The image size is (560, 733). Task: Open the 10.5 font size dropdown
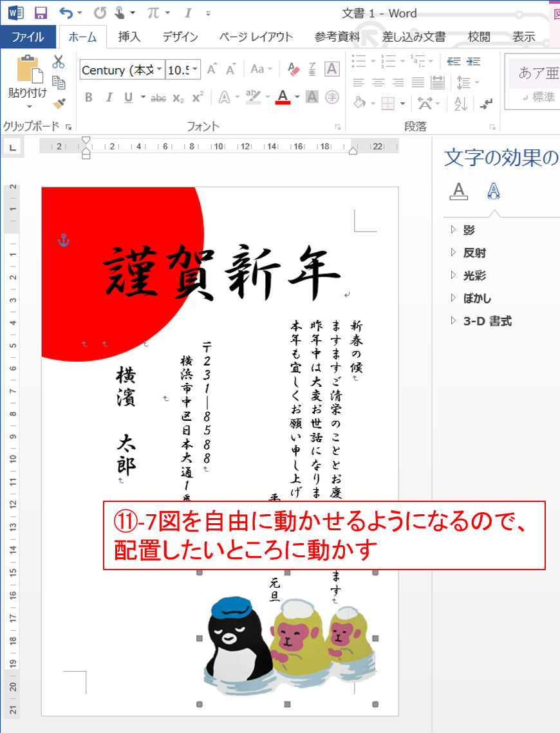196,70
